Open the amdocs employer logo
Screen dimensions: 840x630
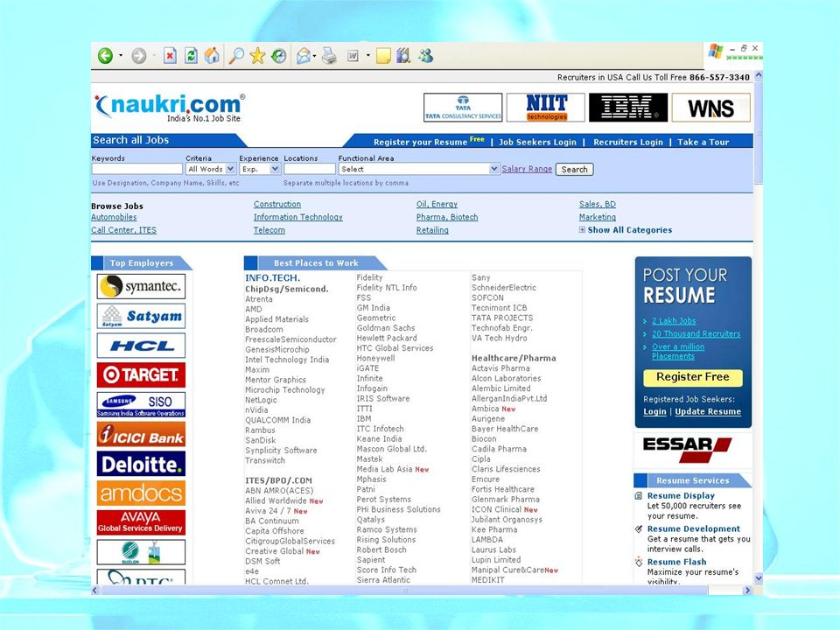[x=141, y=493]
